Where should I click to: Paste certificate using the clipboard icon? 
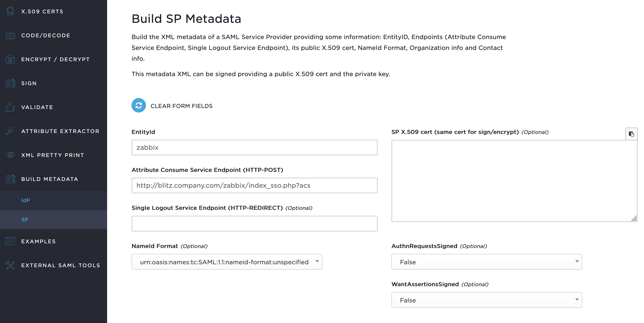pyautogui.click(x=631, y=134)
